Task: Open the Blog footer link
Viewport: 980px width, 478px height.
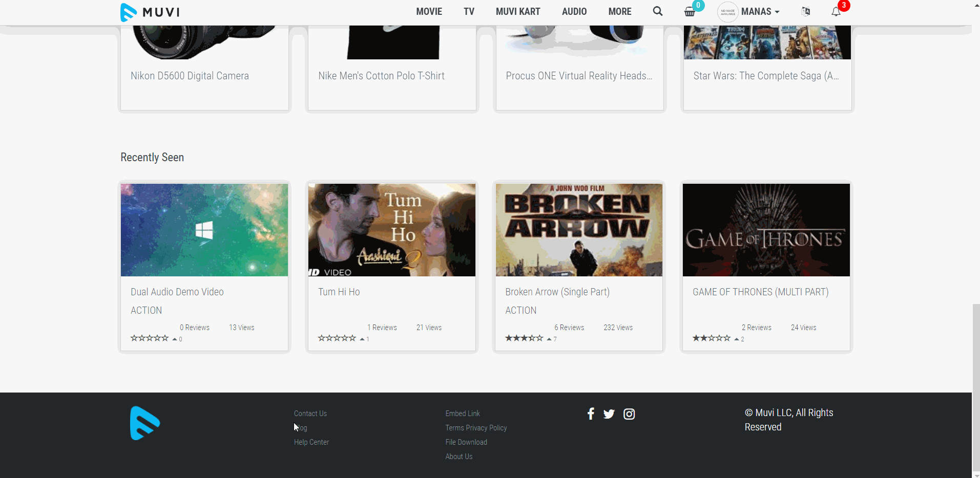Action: (301, 428)
